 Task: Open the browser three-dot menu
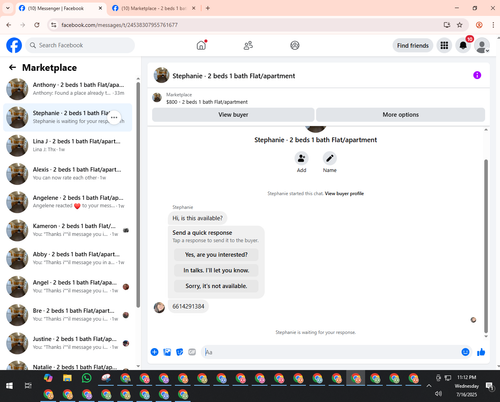(493, 25)
